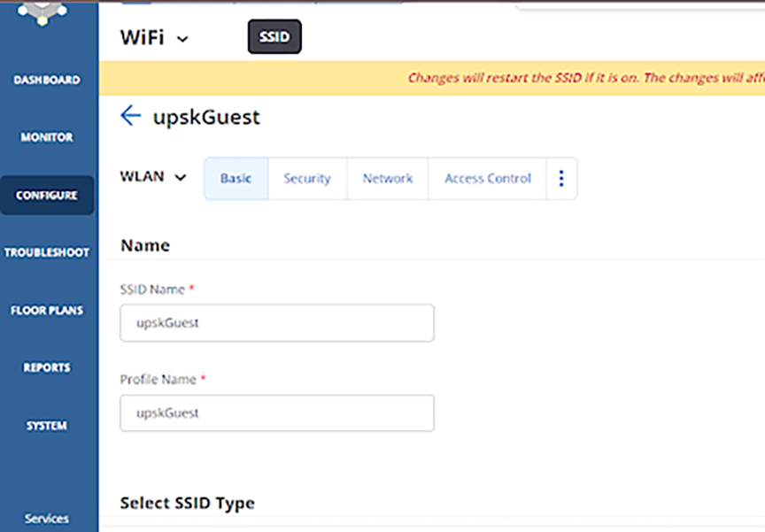This screenshot has height=532, width=765.
Task: Open the Configure section
Action: (x=46, y=195)
